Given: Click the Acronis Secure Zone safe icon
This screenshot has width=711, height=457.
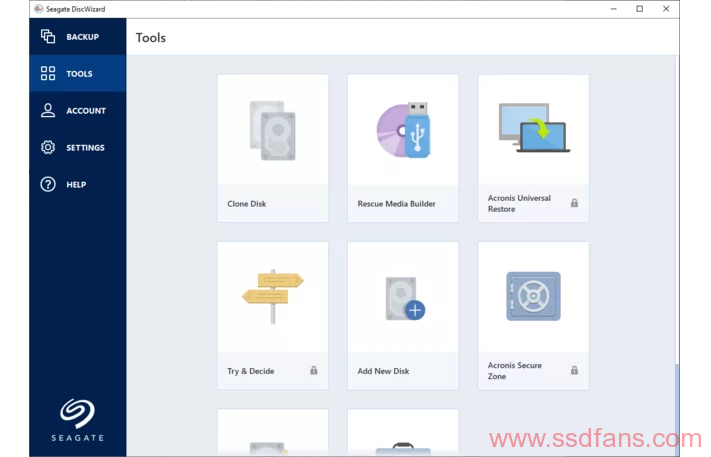Looking at the screenshot, I should (533, 296).
